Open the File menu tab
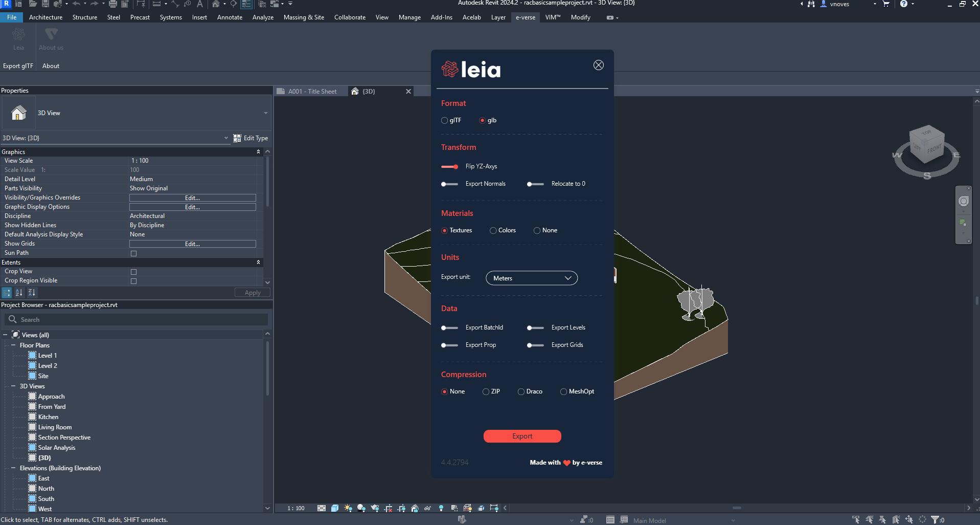The height and width of the screenshot is (525, 980). point(12,17)
